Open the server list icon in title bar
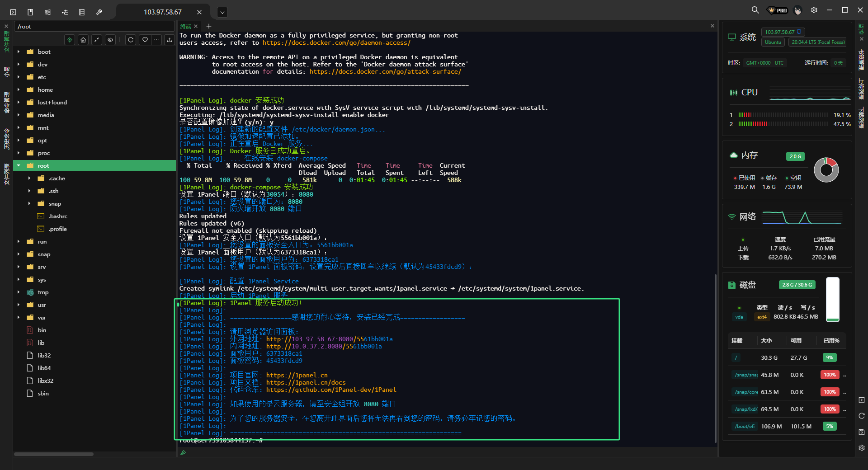This screenshot has width=868, height=470. point(82,12)
